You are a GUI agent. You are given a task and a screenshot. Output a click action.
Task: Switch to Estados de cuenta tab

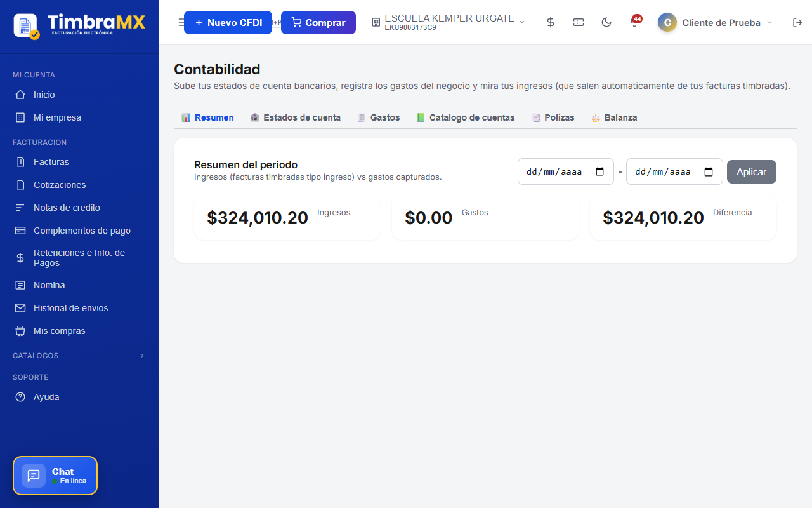pyautogui.click(x=296, y=117)
